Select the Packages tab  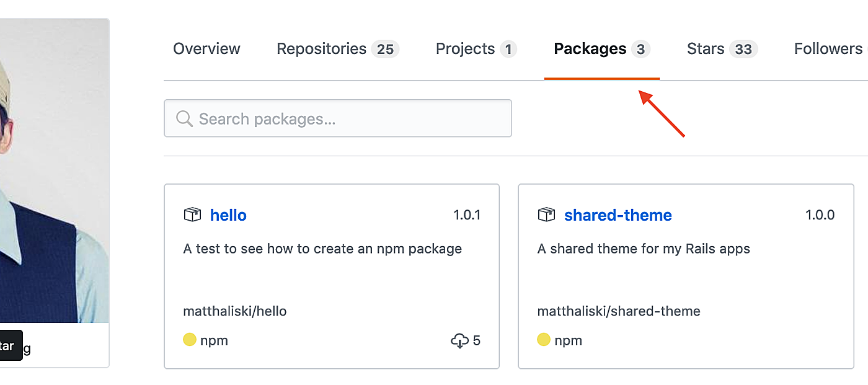click(x=590, y=49)
